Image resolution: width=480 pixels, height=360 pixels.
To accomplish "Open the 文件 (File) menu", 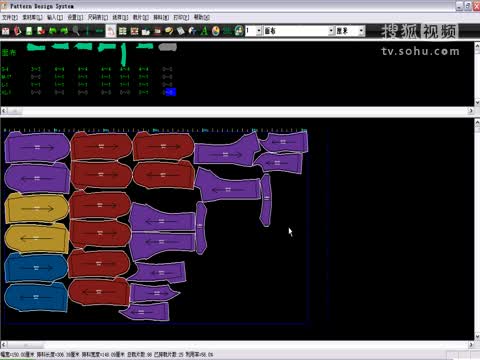I will click(9, 17).
